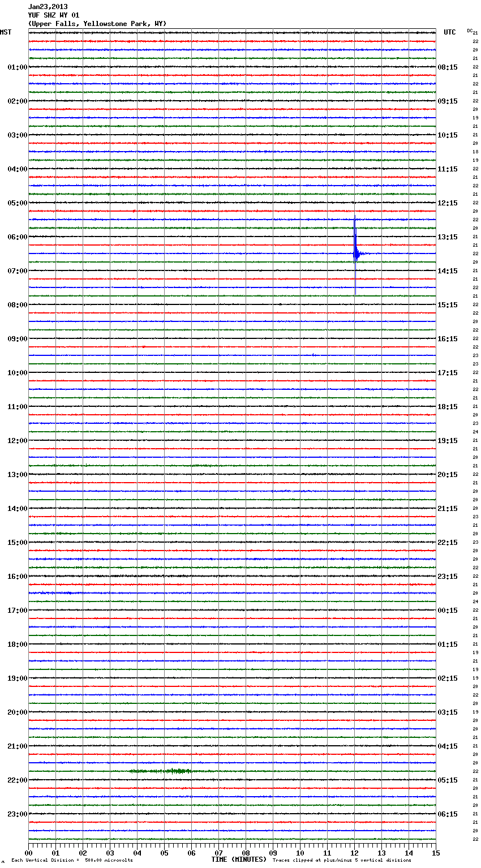Select the 03:00 MST time label
The width and height of the screenshot is (481, 868).
18,135
